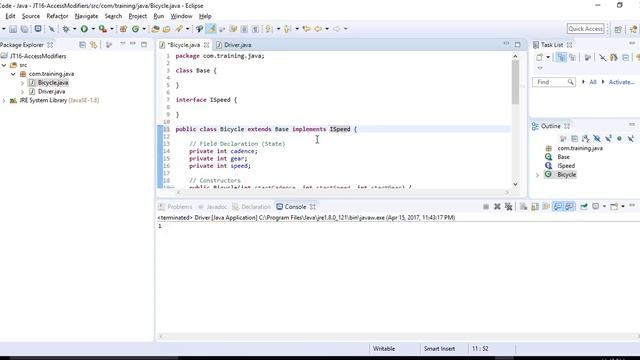The height and width of the screenshot is (360, 640).
Task: Toggle the Mark Occurrences highlighter
Action: (x=211, y=29)
